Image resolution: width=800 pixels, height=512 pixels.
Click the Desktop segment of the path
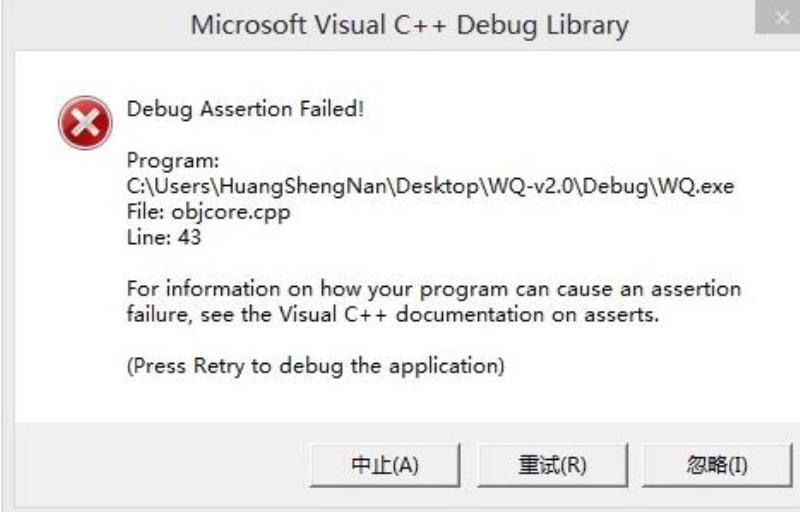coord(438,187)
